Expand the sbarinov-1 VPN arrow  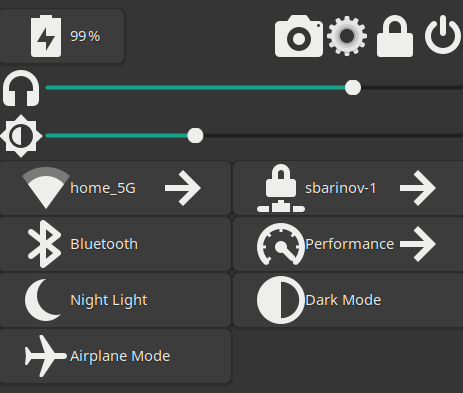click(x=418, y=188)
